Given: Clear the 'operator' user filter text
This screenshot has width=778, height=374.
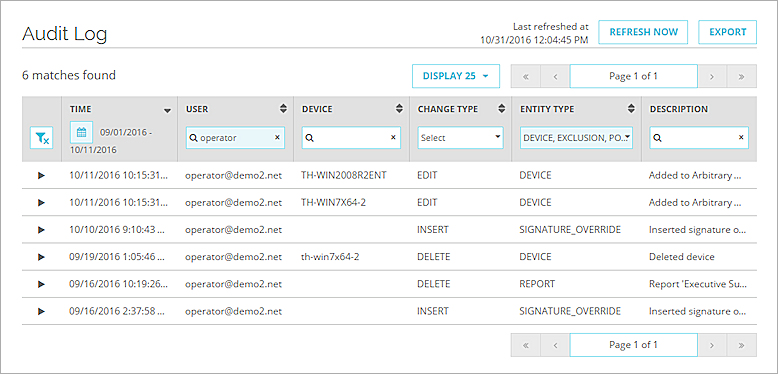Looking at the screenshot, I should (x=277, y=138).
